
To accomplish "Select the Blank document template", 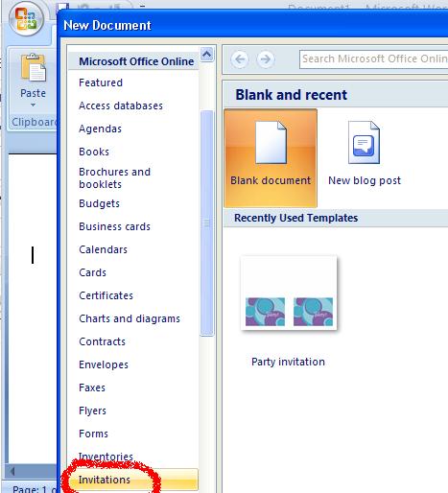I will click(271, 158).
